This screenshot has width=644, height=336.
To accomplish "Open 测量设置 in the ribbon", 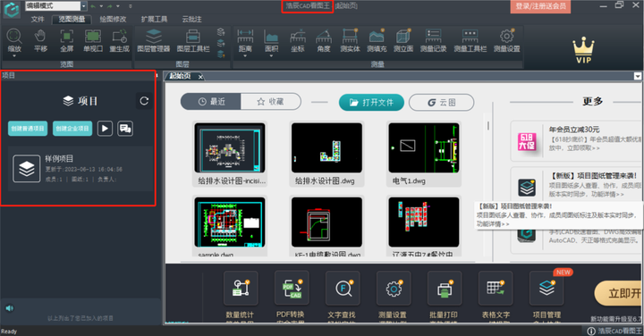I will click(507, 40).
